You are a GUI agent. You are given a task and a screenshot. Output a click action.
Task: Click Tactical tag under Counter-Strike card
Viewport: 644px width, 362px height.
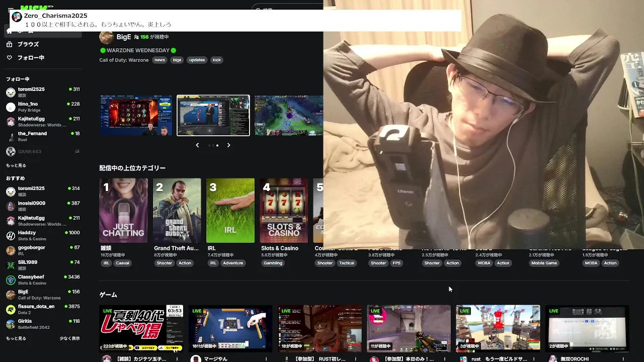pyautogui.click(x=347, y=263)
